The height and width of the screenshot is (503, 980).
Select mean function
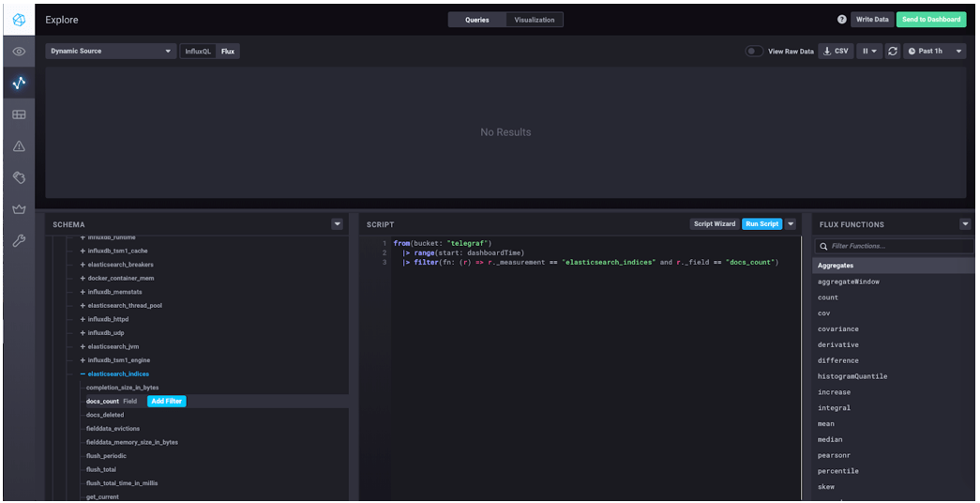(x=825, y=423)
